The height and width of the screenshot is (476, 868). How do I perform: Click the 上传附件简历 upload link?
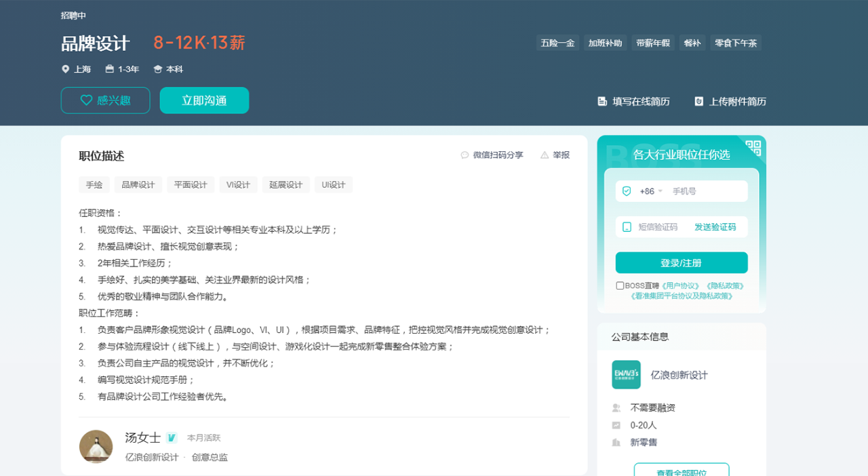pos(730,102)
